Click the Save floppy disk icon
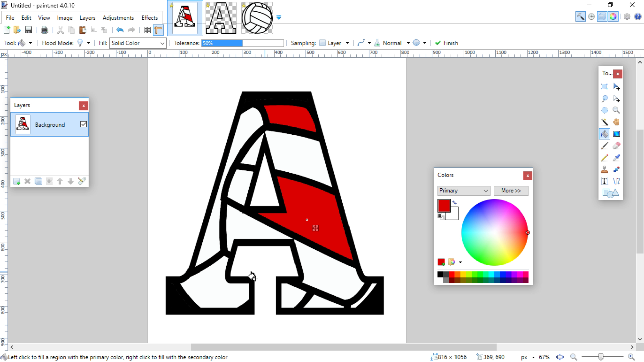644x362 pixels. 28,30
